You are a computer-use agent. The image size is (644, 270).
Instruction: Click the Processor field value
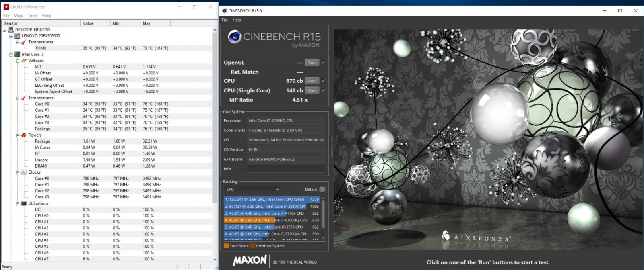(286, 121)
